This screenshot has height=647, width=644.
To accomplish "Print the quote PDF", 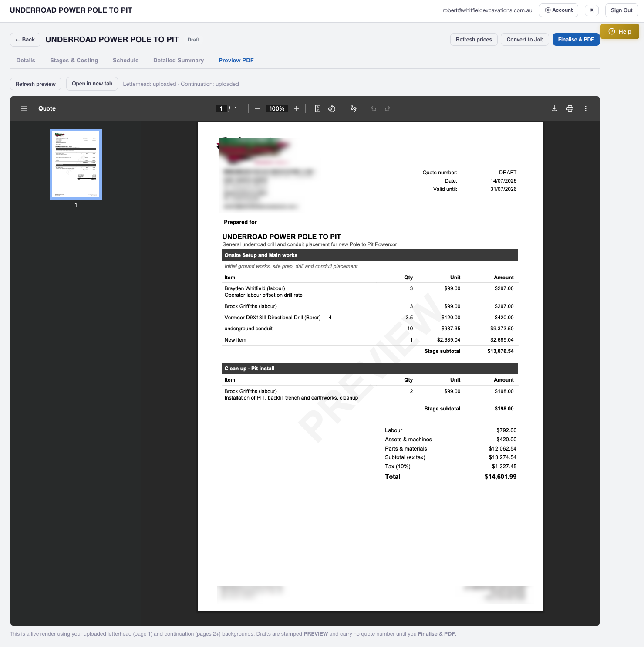I will tap(570, 108).
